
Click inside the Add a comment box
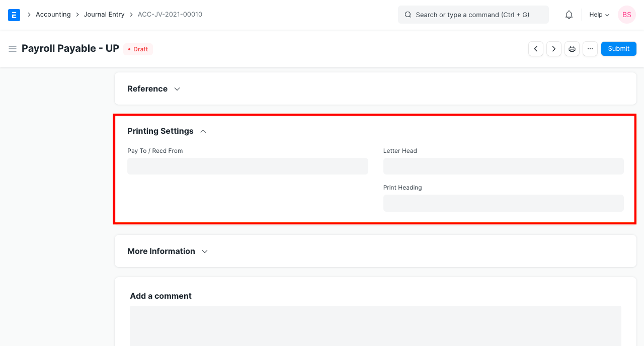pos(375,326)
